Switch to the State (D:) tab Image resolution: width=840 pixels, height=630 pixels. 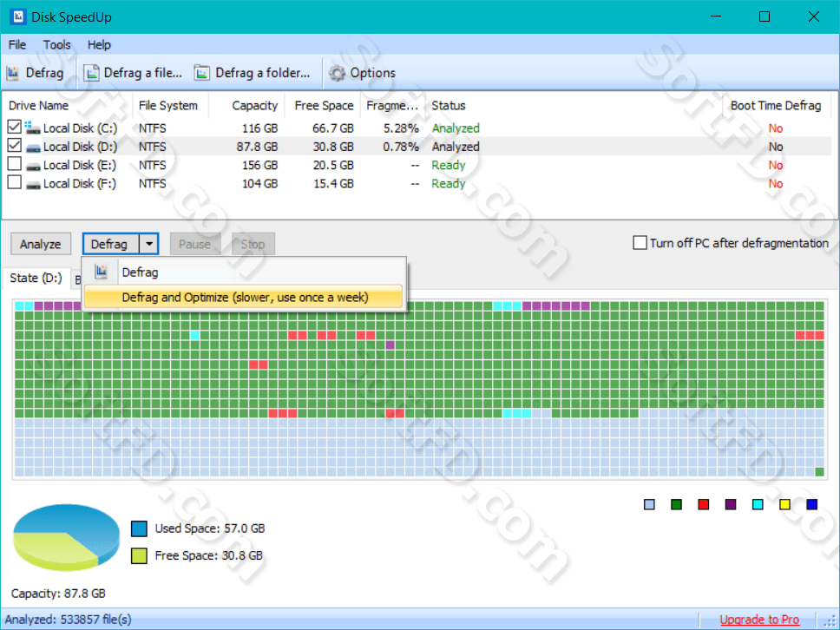pos(36,278)
